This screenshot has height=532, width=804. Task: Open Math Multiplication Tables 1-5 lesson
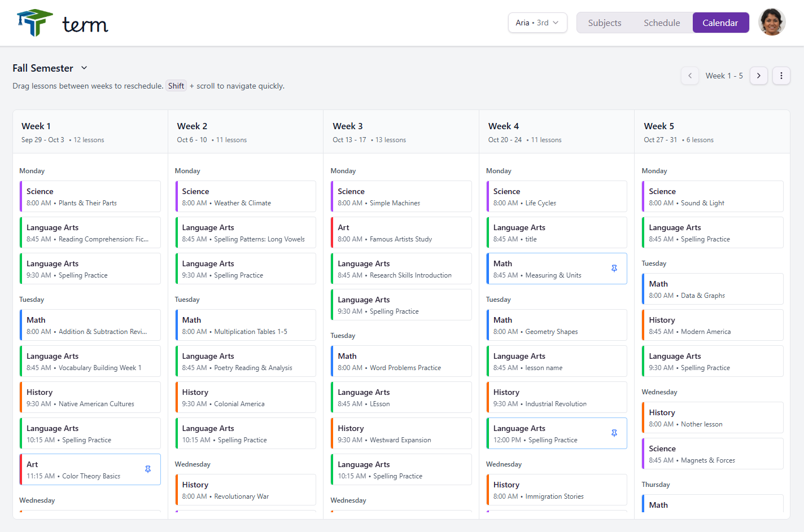click(x=246, y=325)
